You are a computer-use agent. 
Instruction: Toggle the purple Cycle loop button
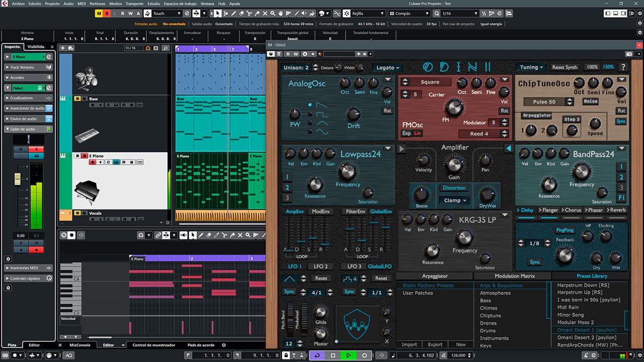point(317,355)
